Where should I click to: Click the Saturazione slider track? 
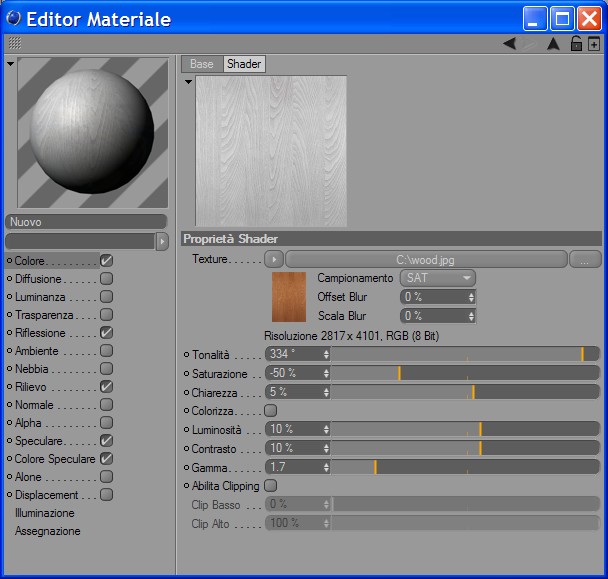tap(465, 373)
